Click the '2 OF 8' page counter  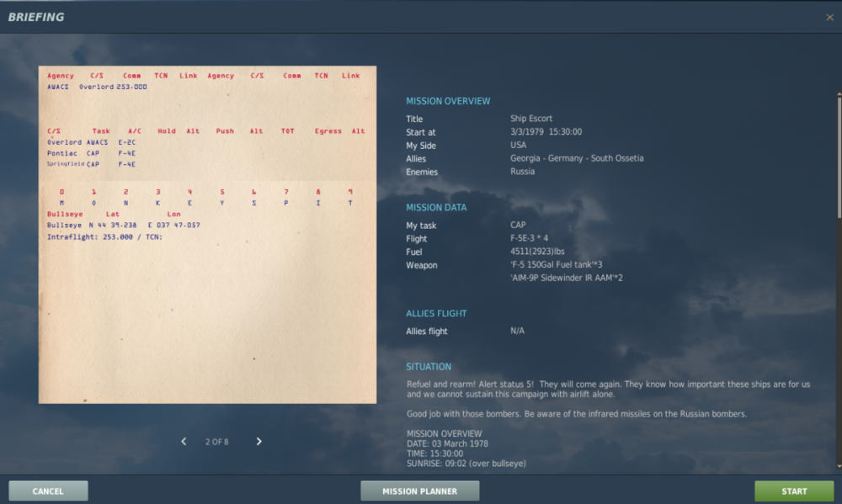coord(217,442)
